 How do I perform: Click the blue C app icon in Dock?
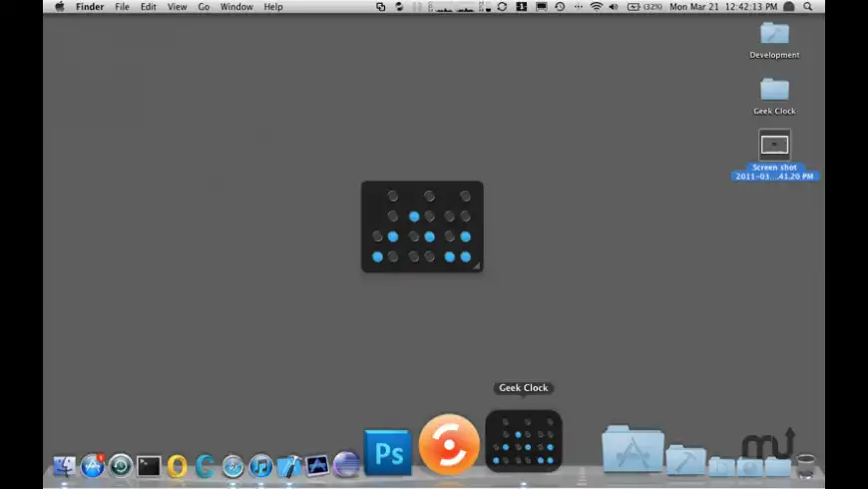click(x=205, y=466)
